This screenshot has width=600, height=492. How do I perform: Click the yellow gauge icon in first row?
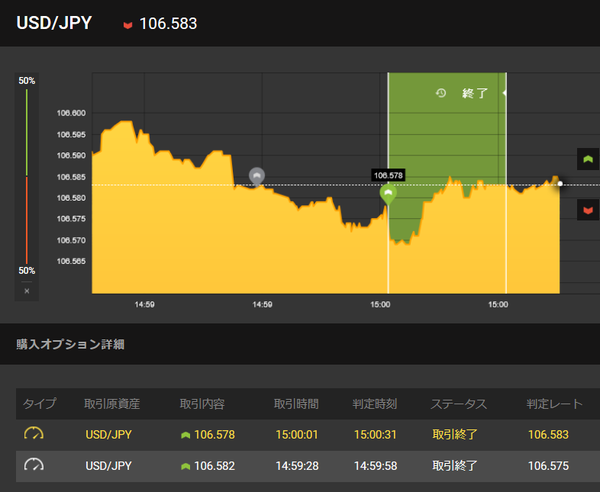(x=34, y=433)
